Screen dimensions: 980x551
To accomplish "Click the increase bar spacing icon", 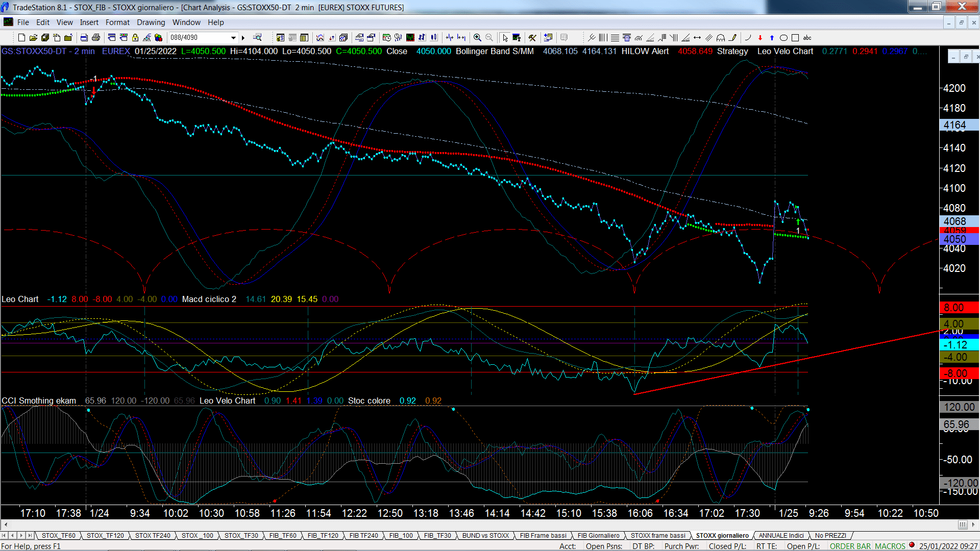I will coord(461,38).
